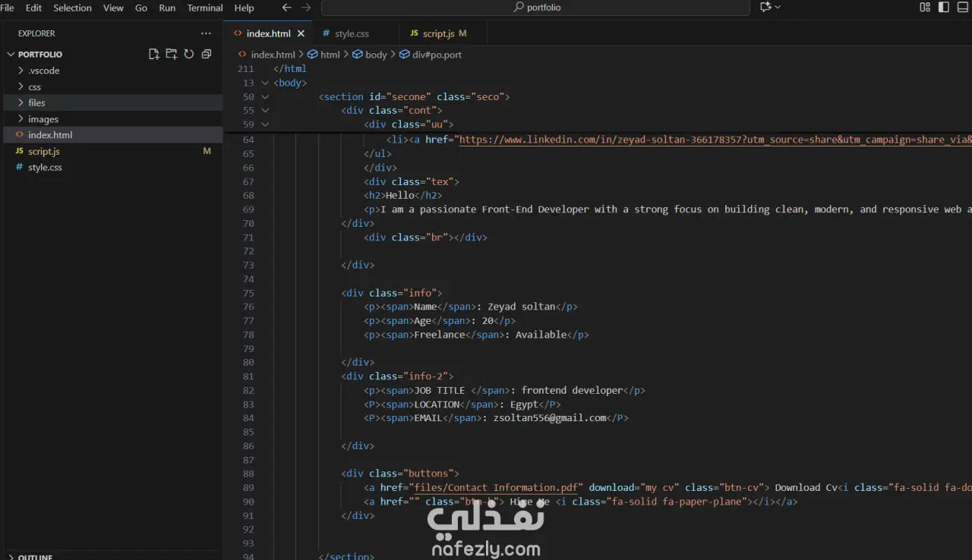This screenshot has width=972, height=560.
Task: Collapse all folders in the explorer
Action: pyautogui.click(x=207, y=54)
